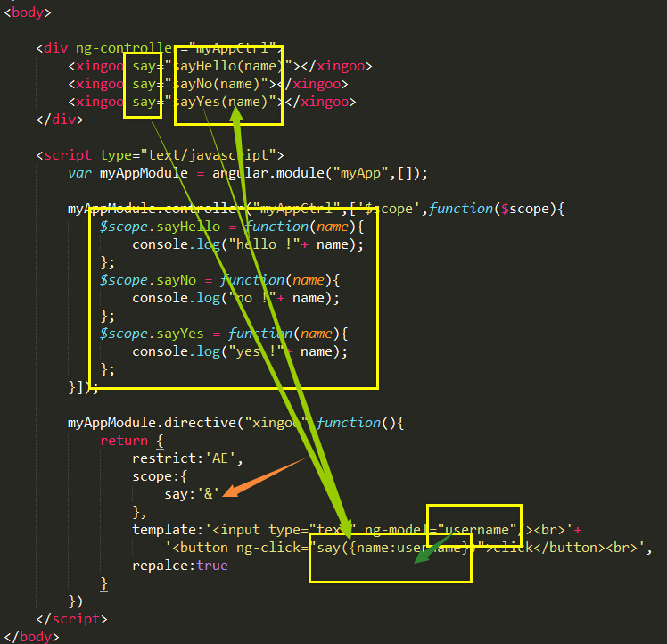Click the <button ng-click= text
The height and width of the screenshot is (644, 667).
click(240, 548)
